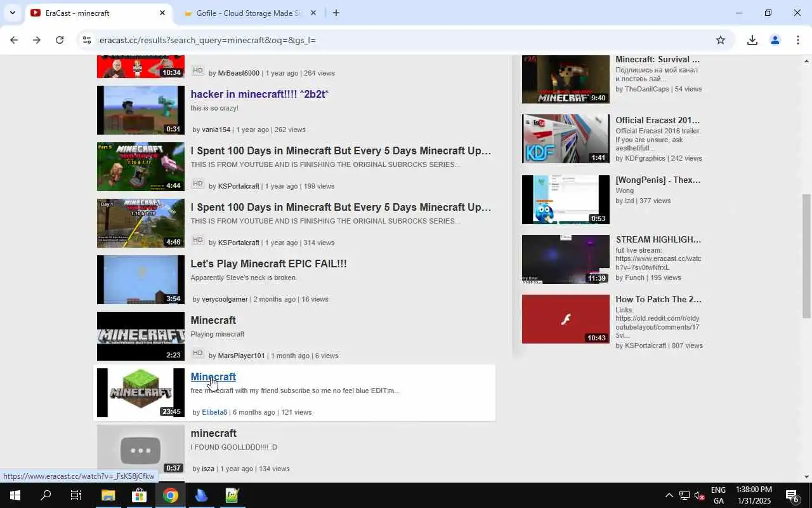The width and height of the screenshot is (812, 508).
Task: Open Microsoft Store from the taskbar
Action: [x=139, y=495]
